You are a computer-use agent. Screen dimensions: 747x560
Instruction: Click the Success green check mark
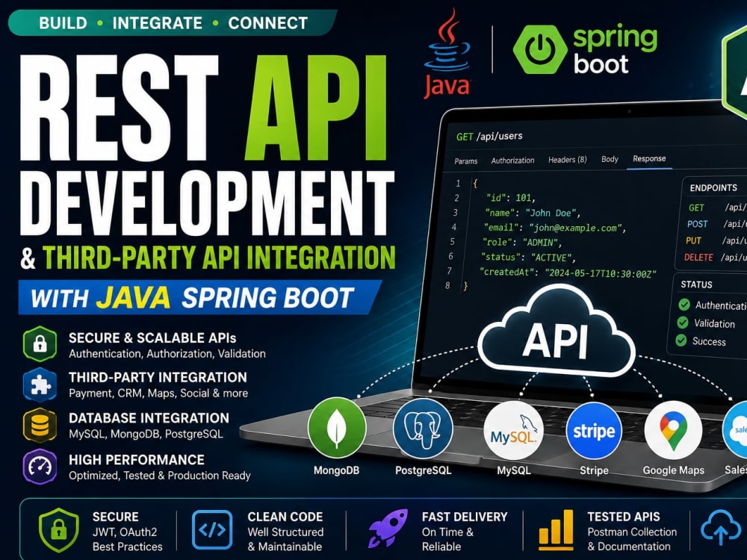681,340
